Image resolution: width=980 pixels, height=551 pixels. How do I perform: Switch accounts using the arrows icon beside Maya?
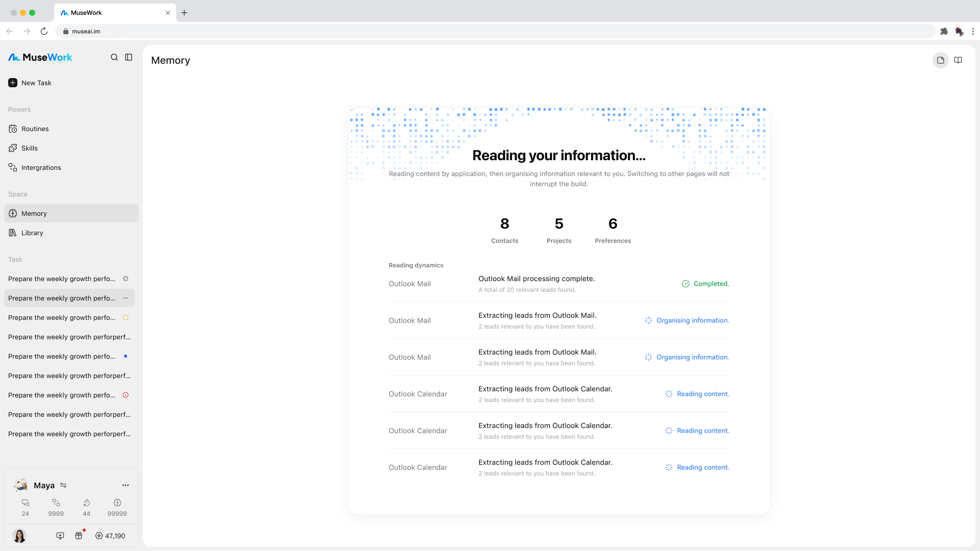tap(63, 485)
